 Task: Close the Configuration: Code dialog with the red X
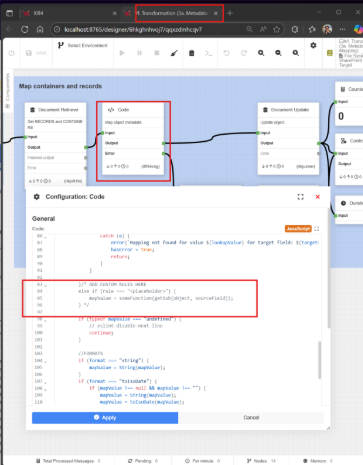[318, 197]
